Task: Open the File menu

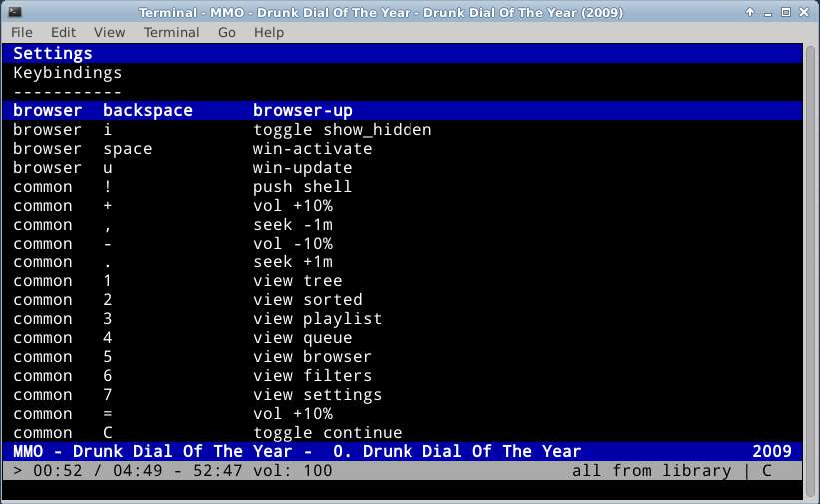Action: point(22,32)
